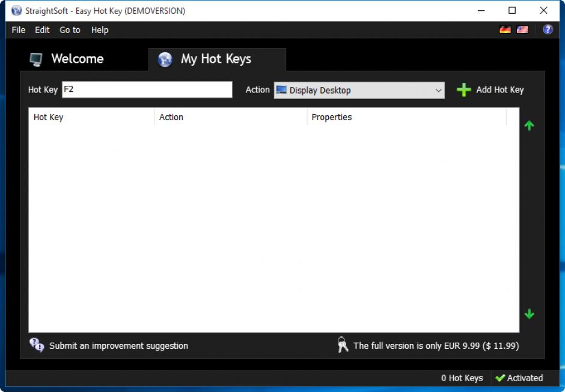Click the green plus Add Hot Key icon
The width and height of the screenshot is (565, 392).
coord(464,90)
